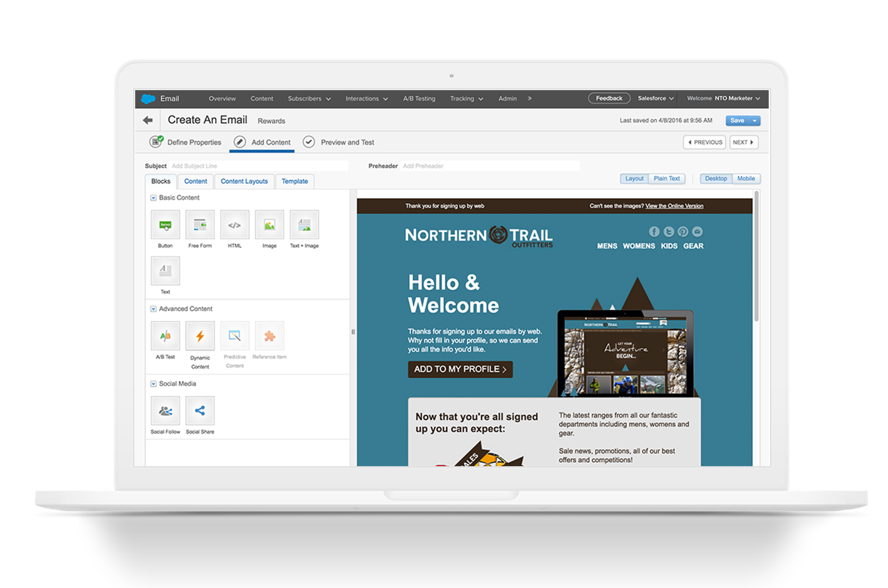
Task: Open the Content menu in top navigation
Action: click(x=262, y=98)
